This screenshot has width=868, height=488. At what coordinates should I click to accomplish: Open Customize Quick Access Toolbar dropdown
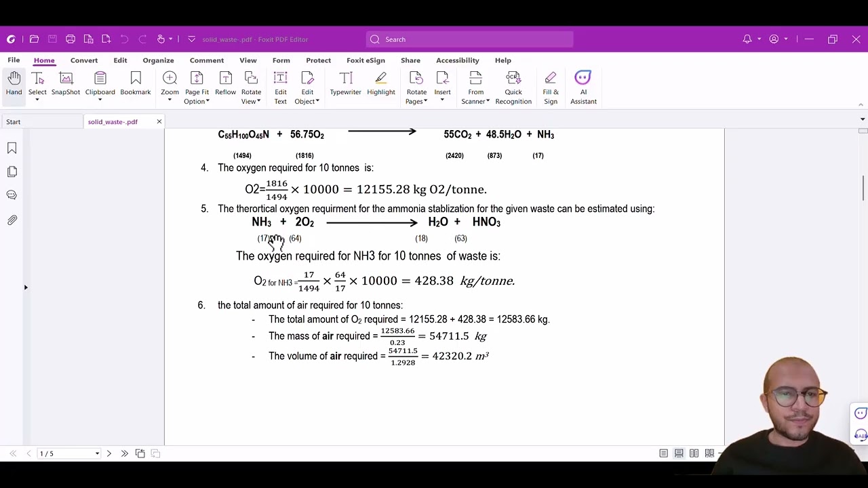191,39
